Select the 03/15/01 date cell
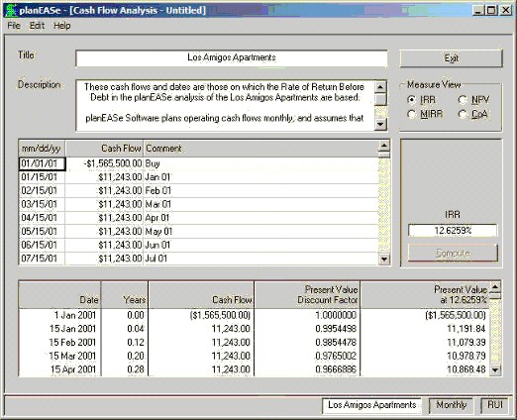Image resolution: width=517 pixels, height=420 pixels. 43,204
